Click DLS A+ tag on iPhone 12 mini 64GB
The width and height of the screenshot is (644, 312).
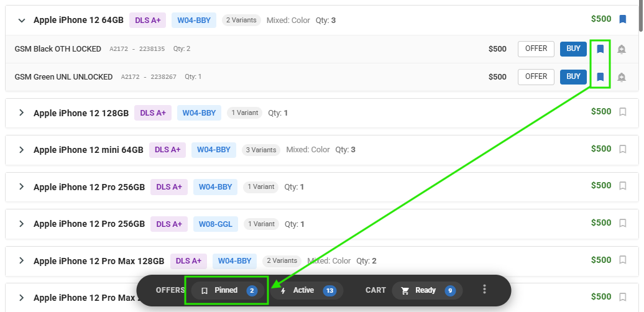pyautogui.click(x=168, y=150)
